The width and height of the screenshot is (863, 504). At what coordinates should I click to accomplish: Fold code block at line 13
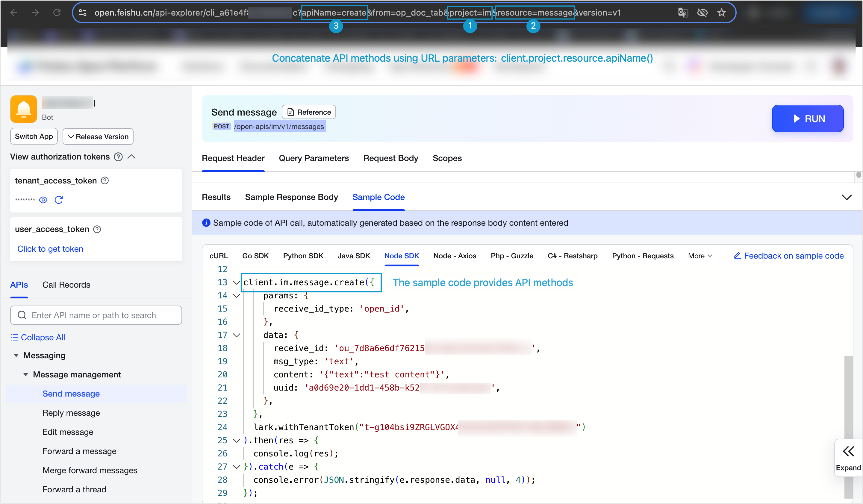point(236,283)
